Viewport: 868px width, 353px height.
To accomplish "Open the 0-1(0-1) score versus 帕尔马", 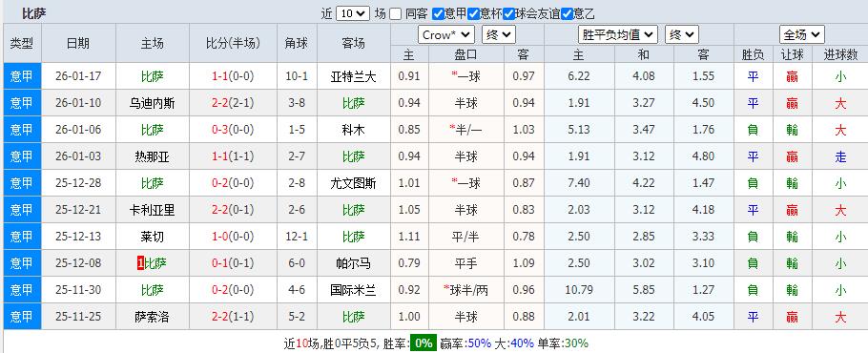I will pos(233,263).
